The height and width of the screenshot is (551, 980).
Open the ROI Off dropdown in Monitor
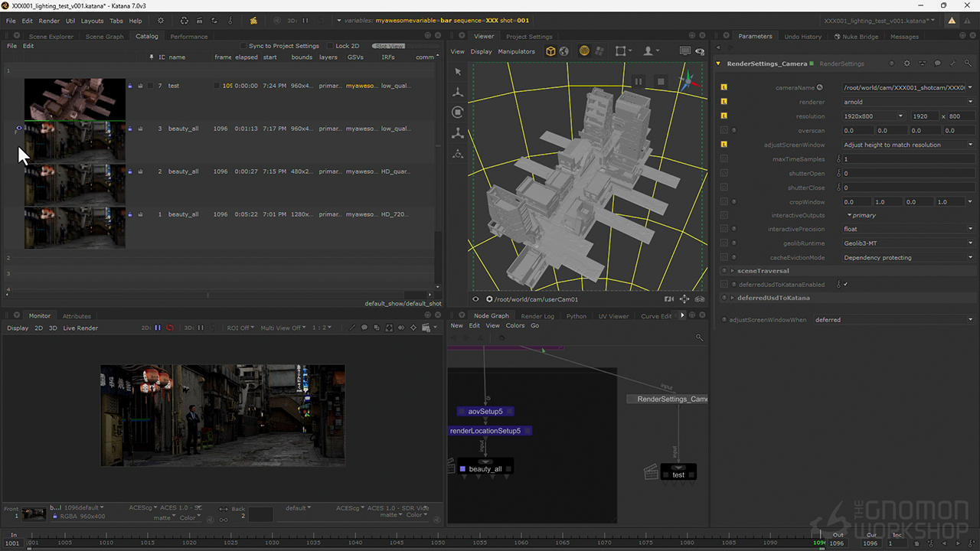coord(239,328)
